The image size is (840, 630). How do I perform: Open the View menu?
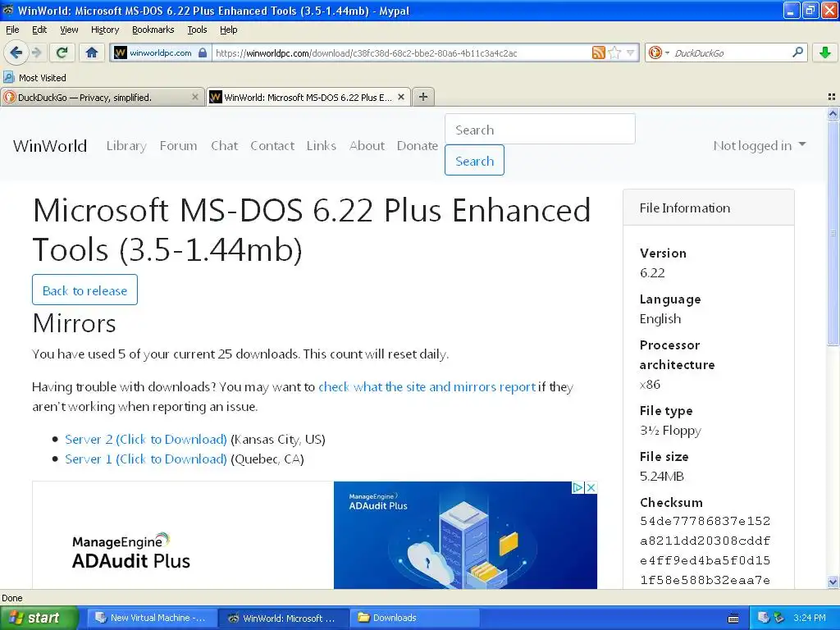(69, 30)
